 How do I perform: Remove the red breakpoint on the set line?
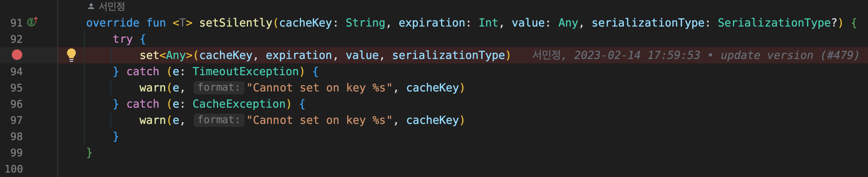tap(17, 55)
